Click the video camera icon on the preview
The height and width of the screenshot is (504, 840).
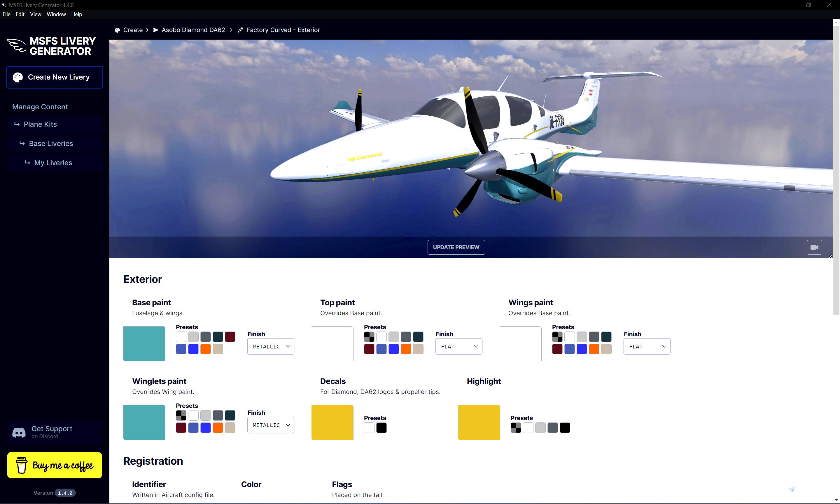814,247
